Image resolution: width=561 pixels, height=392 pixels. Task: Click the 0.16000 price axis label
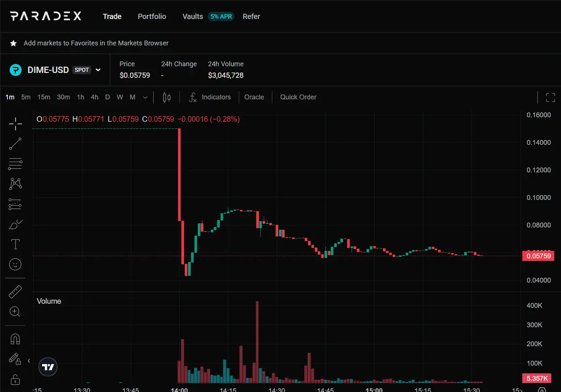(538, 115)
